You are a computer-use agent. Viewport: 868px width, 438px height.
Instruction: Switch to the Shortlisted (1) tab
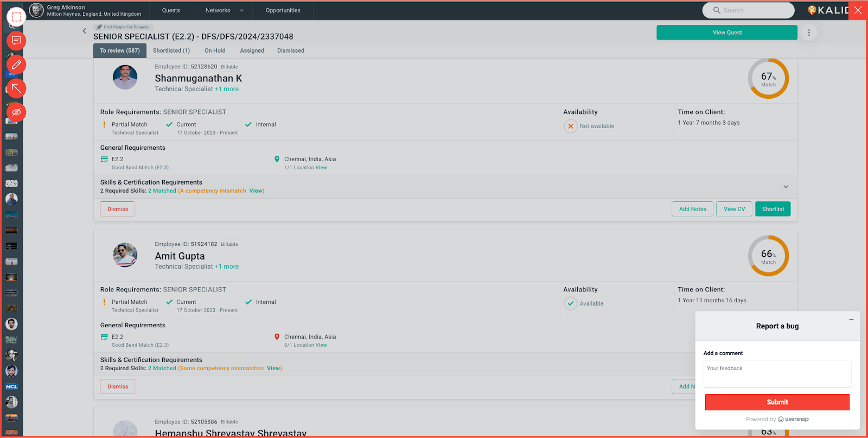tap(171, 50)
